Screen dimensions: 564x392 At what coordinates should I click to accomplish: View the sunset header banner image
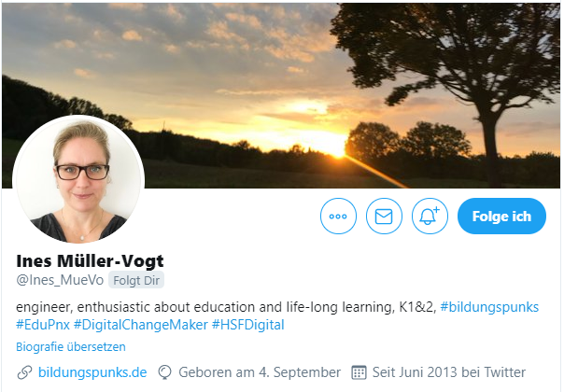[x=280, y=95]
